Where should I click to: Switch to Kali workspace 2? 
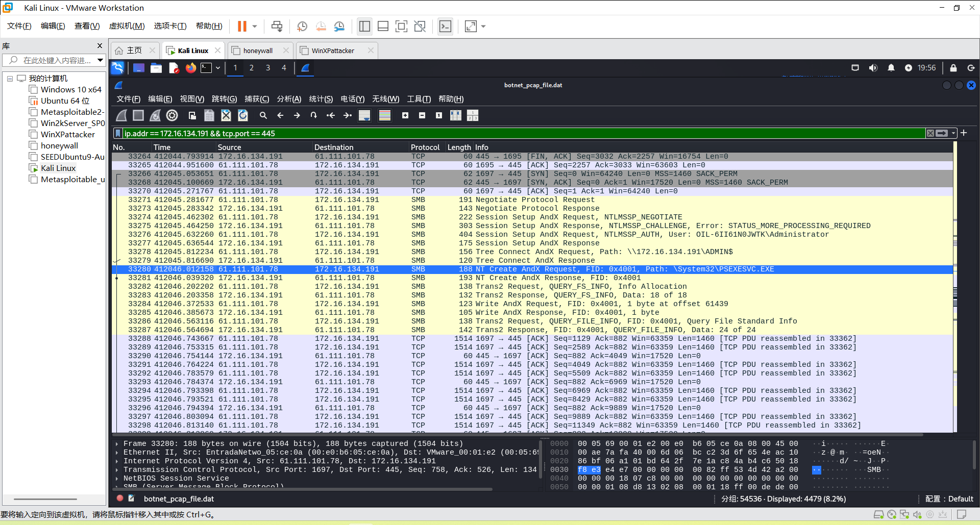[x=252, y=68]
